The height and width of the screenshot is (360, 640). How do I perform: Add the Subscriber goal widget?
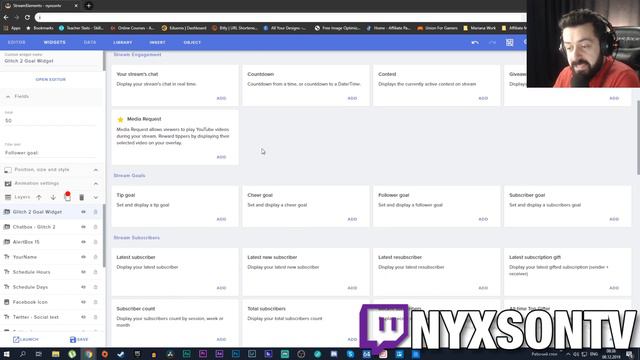(x=614, y=219)
